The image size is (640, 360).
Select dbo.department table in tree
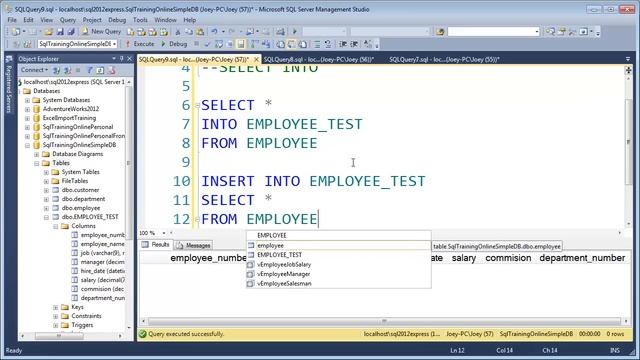pos(83,199)
